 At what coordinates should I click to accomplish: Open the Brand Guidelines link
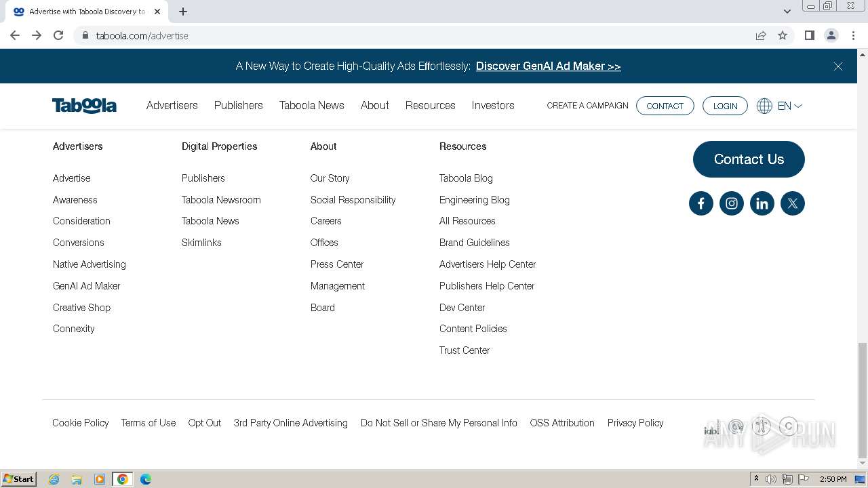tap(475, 243)
